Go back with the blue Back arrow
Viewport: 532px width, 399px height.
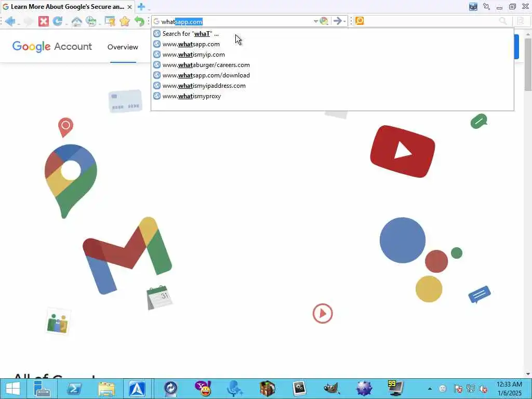pyautogui.click(x=10, y=21)
